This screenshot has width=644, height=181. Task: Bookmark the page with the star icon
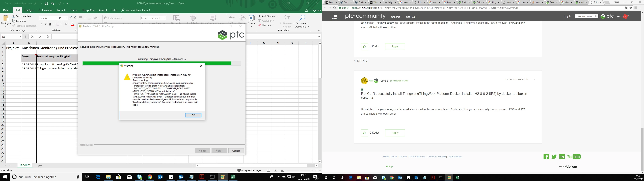coord(631,8)
